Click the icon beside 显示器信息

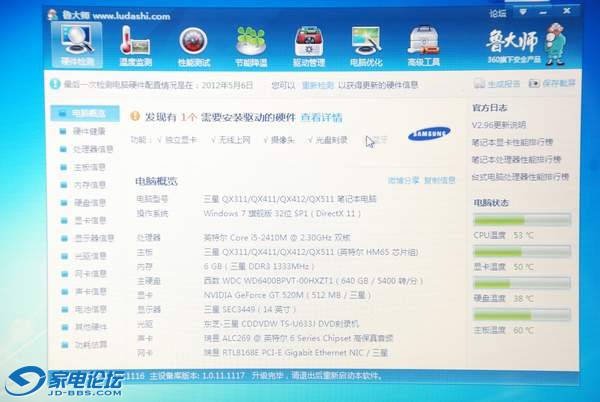(64, 238)
